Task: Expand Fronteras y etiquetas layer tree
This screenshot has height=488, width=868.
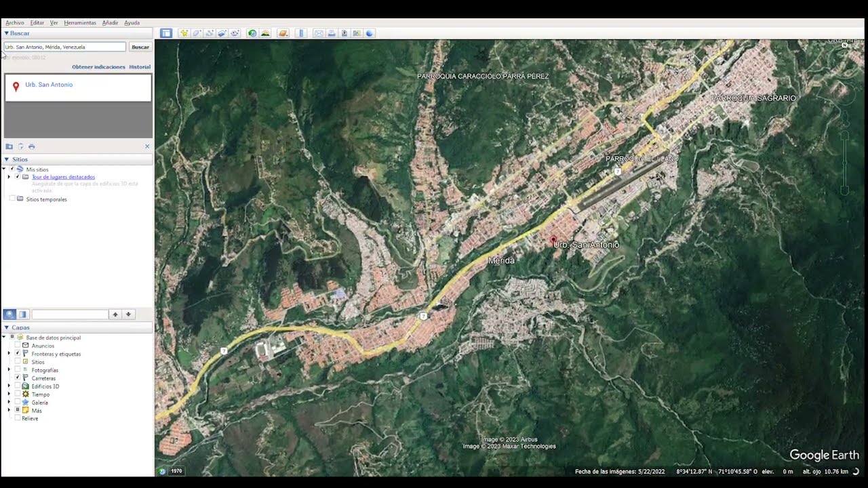Action: pyautogui.click(x=9, y=354)
